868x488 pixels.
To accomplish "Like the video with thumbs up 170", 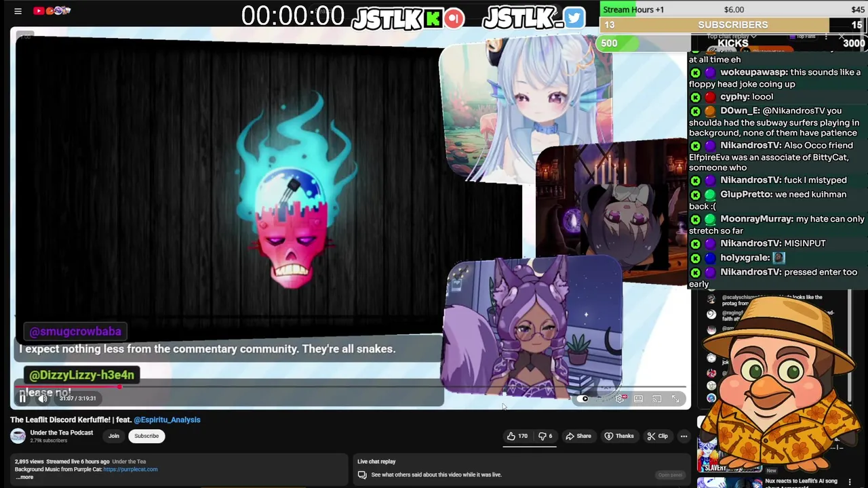I will coord(517,436).
